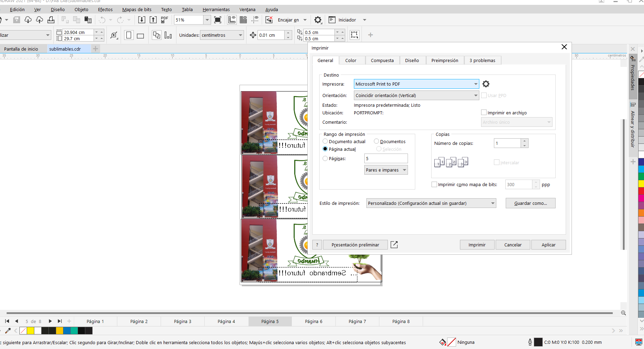Select the Documento actual radio button
644x349 pixels.
click(325, 141)
